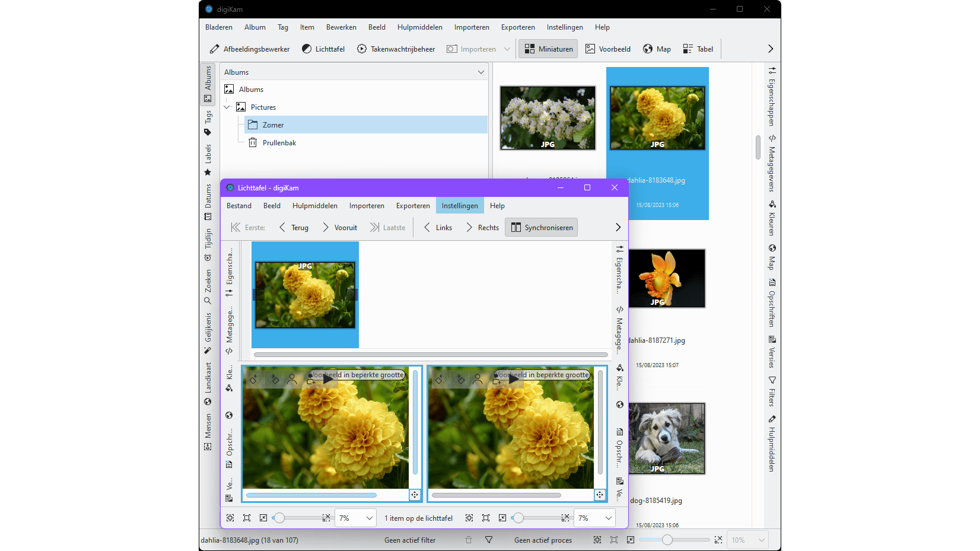Click zoom-to-100% icon in right Lichttafel zoom bar
Image resolution: width=980 pixels, height=551 pixels.
[x=486, y=518]
